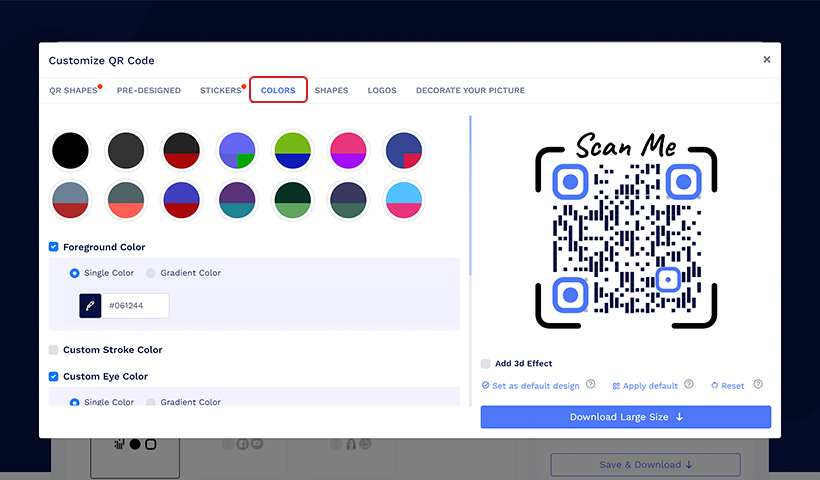Click the Scan Me QR code preview
820x480 pixels.
tap(626, 230)
